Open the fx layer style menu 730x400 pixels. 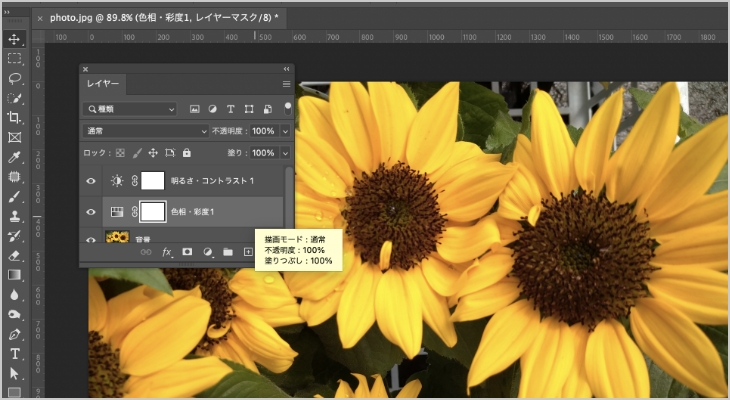coord(167,252)
